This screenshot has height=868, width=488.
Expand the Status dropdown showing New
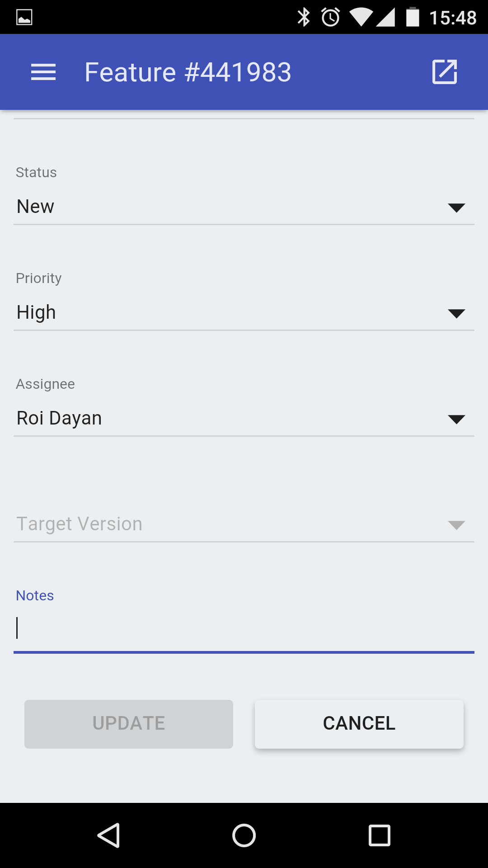226,207
